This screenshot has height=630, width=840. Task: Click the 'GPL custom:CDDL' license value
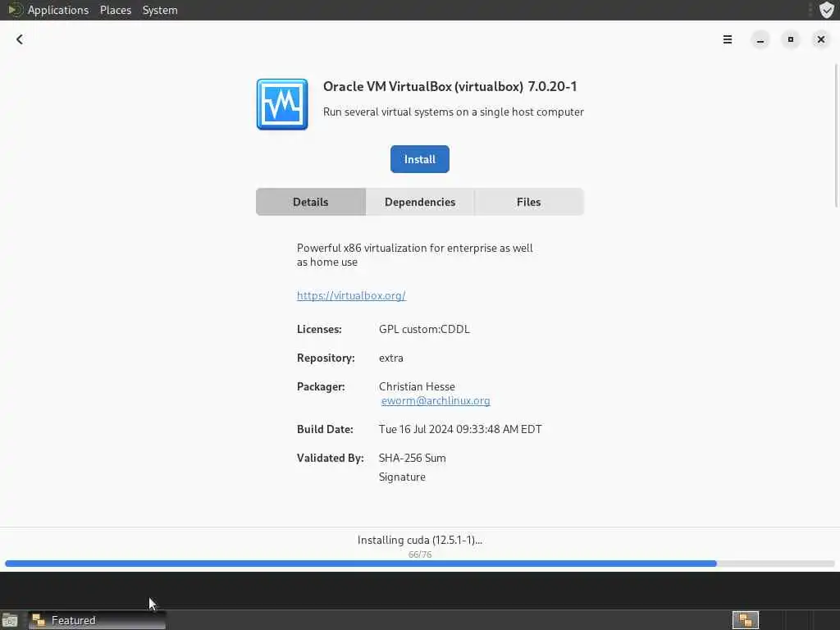424,330
